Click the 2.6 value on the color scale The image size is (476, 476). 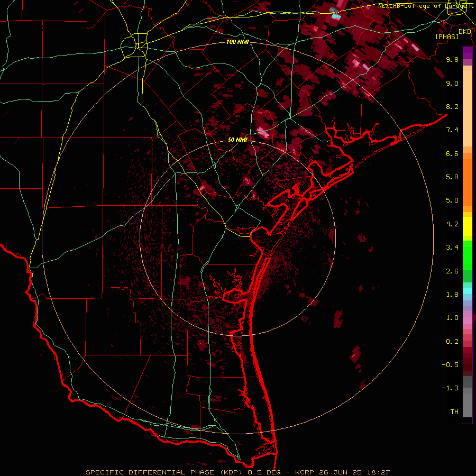click(x=452, y=271)
